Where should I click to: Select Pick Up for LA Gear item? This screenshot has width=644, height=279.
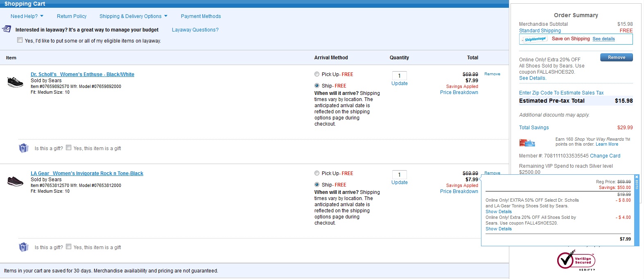[x=317, y=173]
